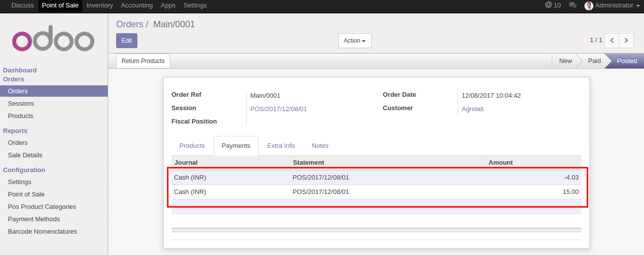
Task: Select payment row with amount -4.03
Action: (x=377, y=178)
